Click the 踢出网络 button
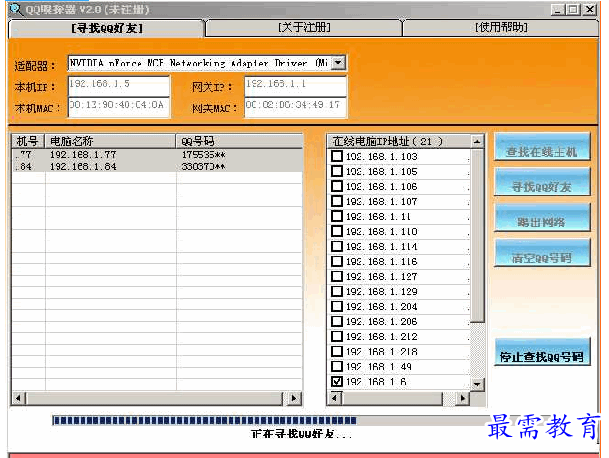 pyautogui.click(x=542, y=218)
